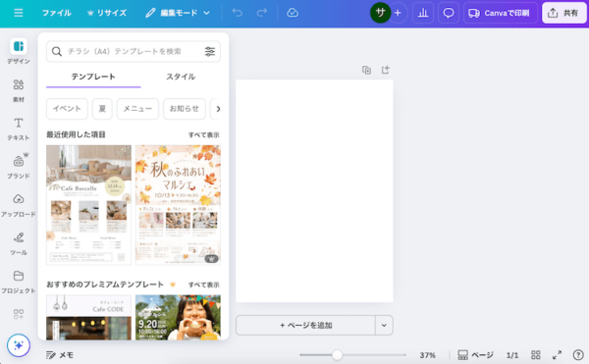Show more category chips with the arrow
589x364 pixels.
coord(218,109)
